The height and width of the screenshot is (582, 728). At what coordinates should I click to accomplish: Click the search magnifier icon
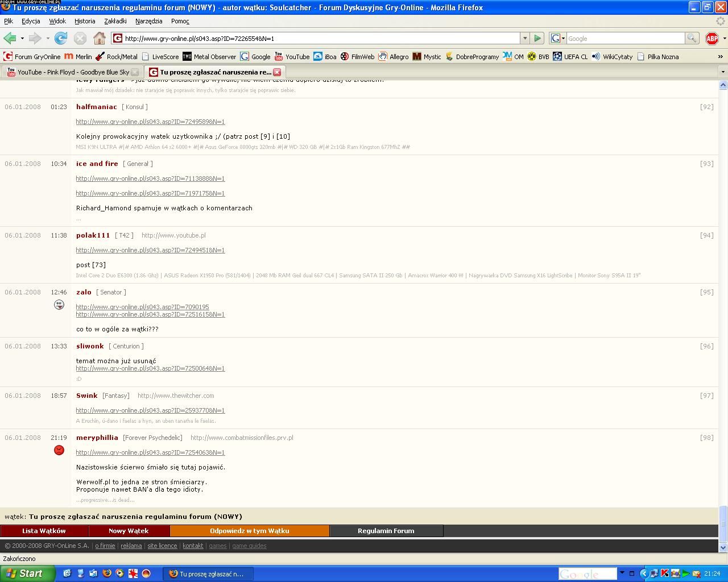coord(692,38)
